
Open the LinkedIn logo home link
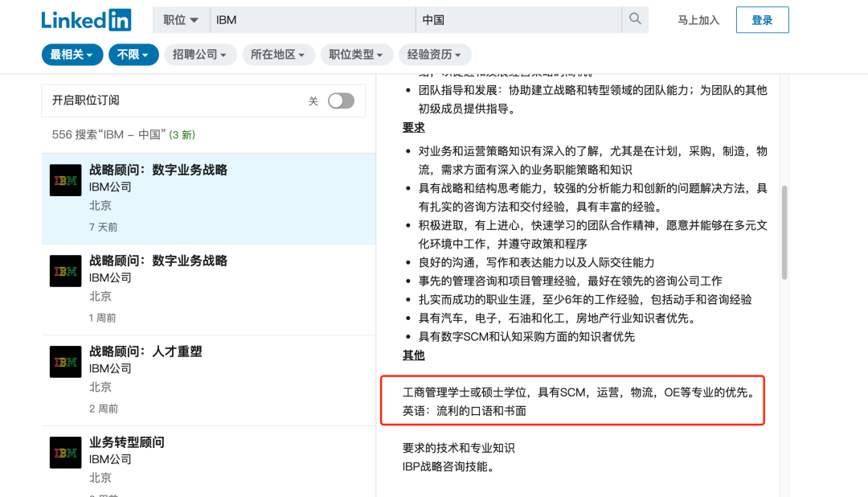(x=86, y=20)
